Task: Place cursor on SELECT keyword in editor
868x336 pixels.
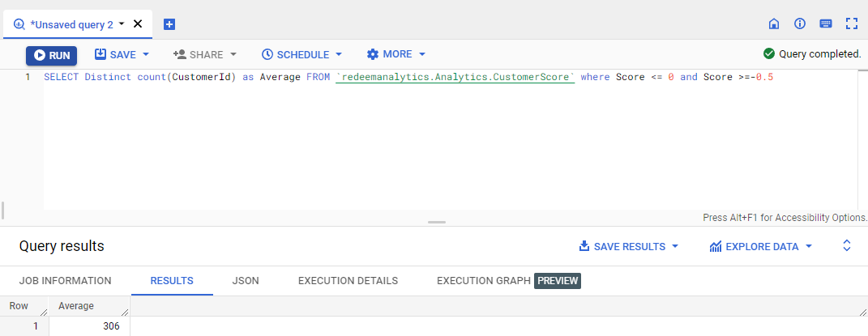Action: pyautogui.click(x=61, y=78)
